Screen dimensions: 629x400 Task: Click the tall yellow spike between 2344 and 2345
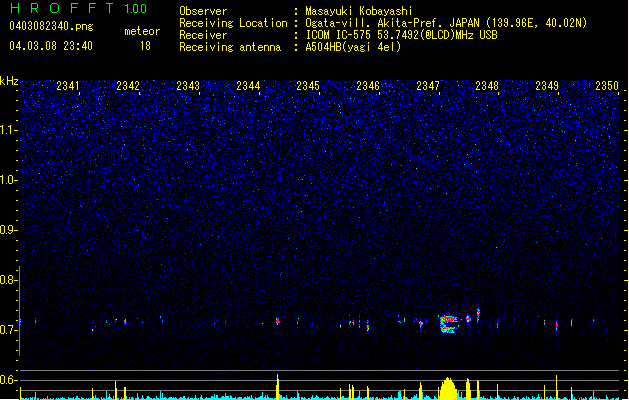click(278, 387)
